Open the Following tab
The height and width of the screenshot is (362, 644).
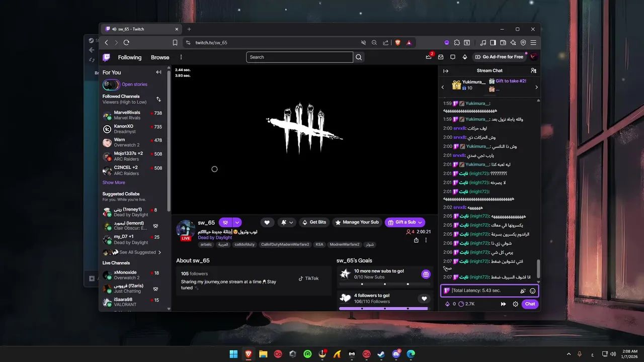click(x=130, y=57)
